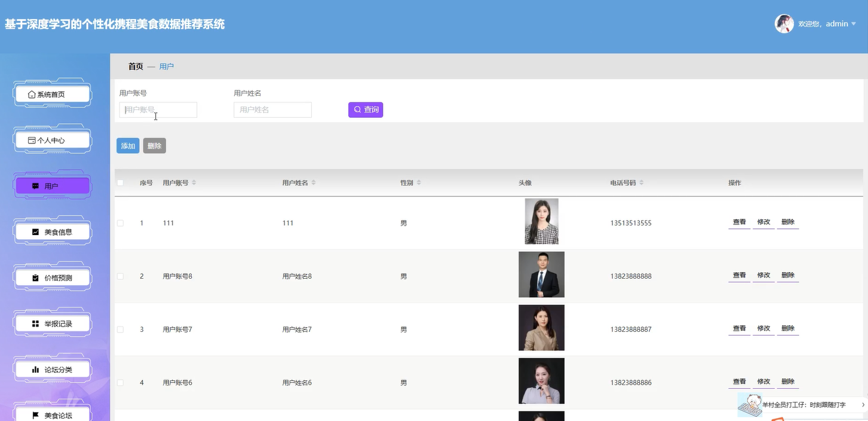Click phone number 13823888886
This screenshot has height=421, width=868.
tap(631, 383)
